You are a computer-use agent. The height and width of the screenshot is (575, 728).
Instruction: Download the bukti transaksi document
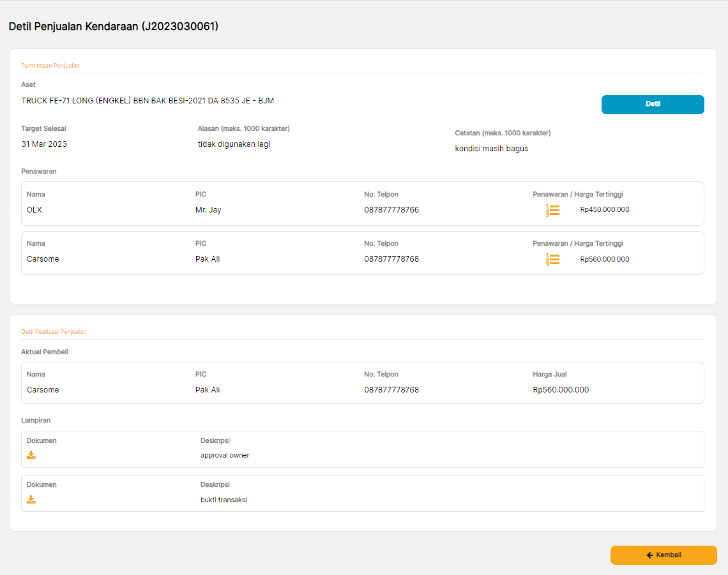pyautogui.click(x=31, y=500)
